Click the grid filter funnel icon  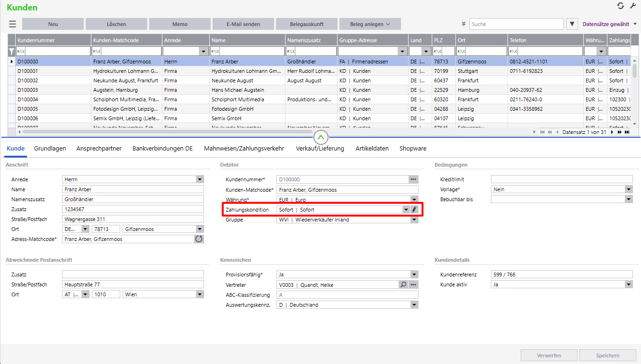pyautogui.click(x=12, y=51)
